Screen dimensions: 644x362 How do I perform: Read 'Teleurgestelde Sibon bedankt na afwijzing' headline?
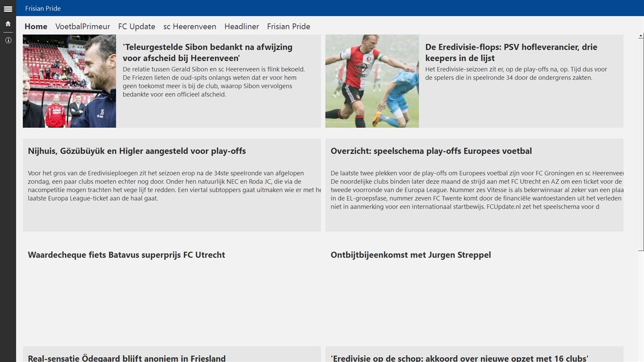[x=208, y=52]
